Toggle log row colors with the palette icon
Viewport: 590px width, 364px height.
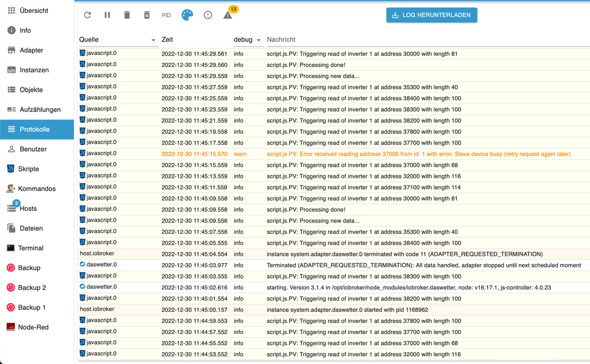point(187,15)
